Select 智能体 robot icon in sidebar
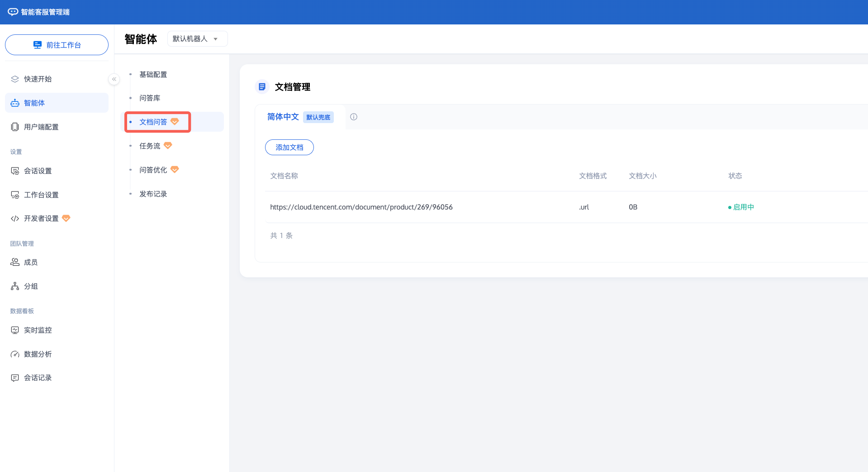Viewport: 868px width, 472px height. tap(15, 103)
